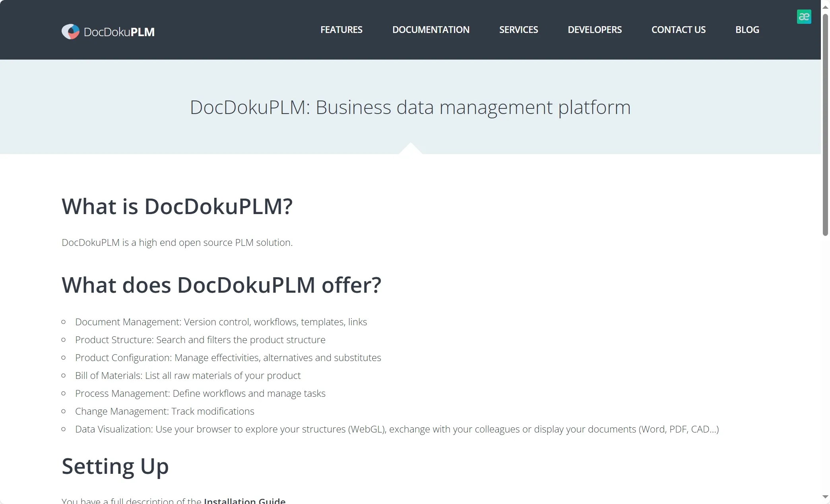830x504 pixels.
Task: Go to the DOCUMENTATION page
Action: [x=431, y=30]
